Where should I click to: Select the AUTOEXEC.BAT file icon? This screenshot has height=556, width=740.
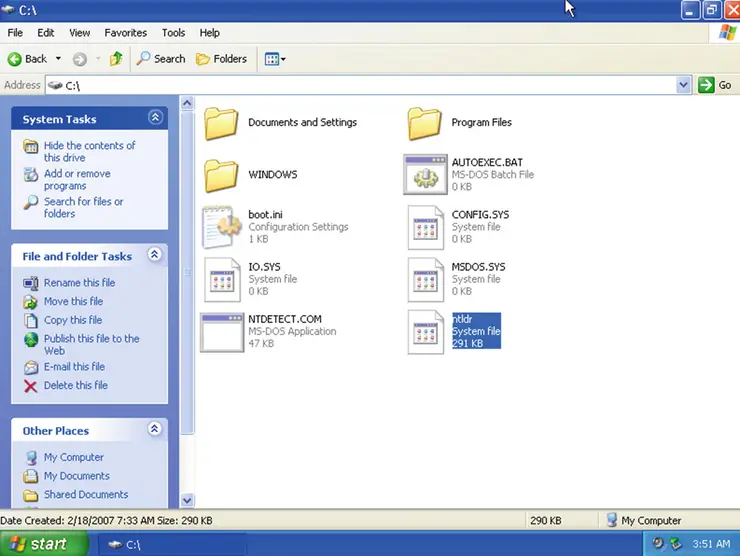click(424, 175)
